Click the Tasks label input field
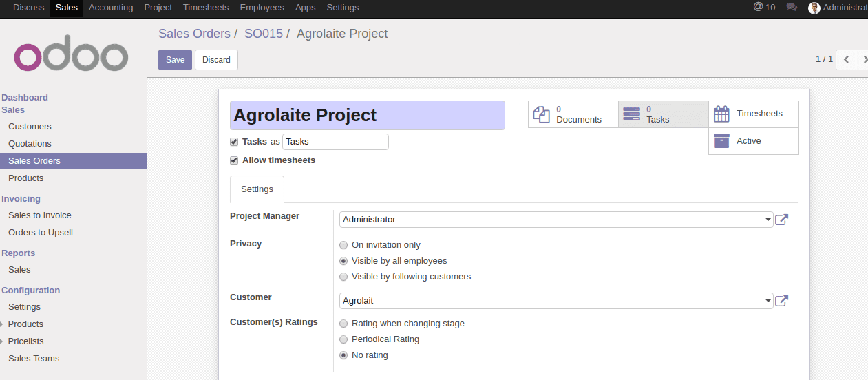The height and width of the screenshot is (380, 868). (335, 142)
